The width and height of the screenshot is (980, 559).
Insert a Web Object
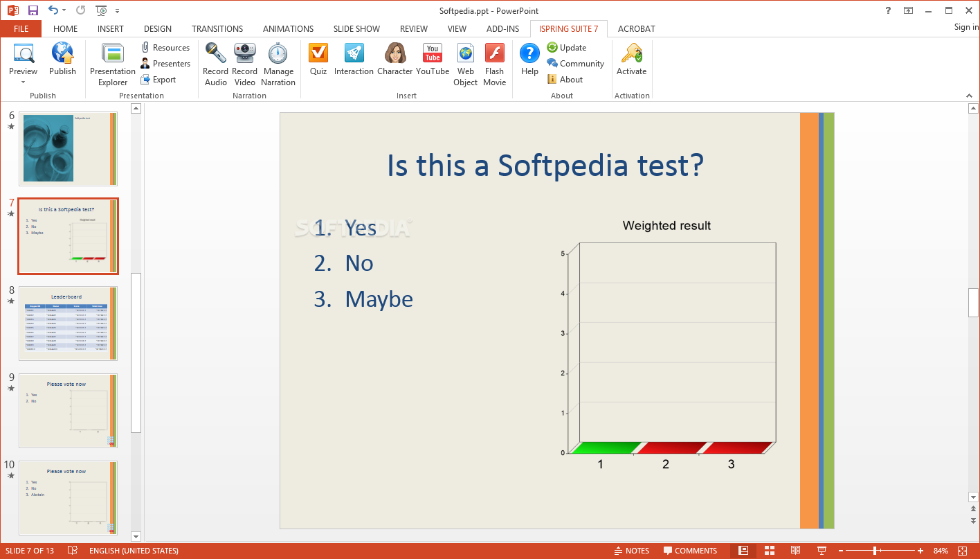(x=466, y=64)
